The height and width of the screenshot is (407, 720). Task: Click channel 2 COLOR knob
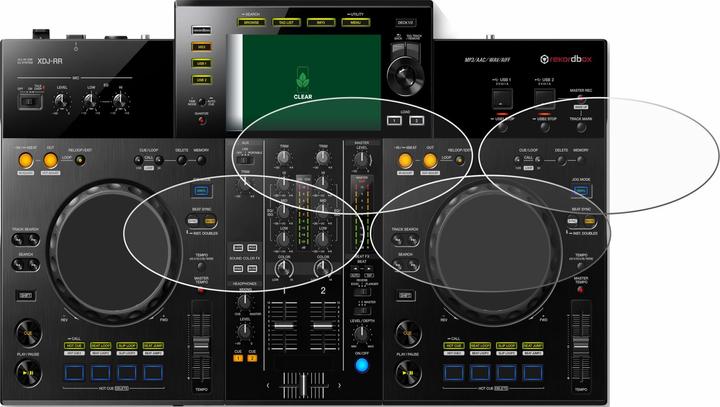tap(323, 268)
